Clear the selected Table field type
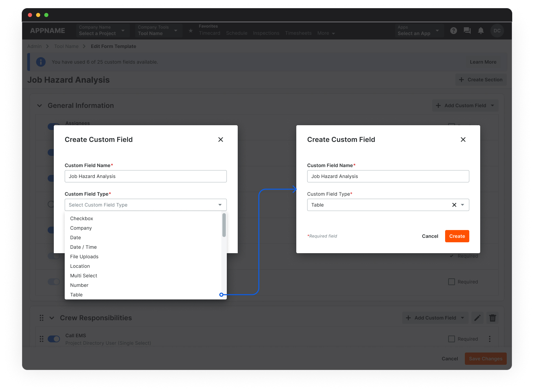This screenshot has width=534, height=392. (x=454, y=205)
